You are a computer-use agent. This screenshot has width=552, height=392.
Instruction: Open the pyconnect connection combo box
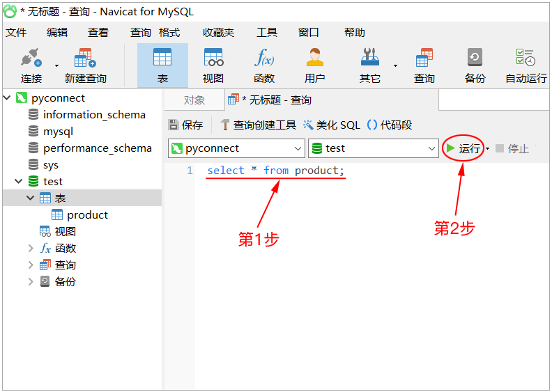tap(236, 148)
